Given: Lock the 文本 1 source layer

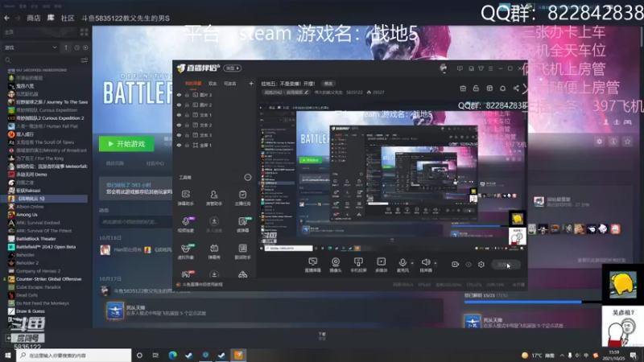Looking at the screenshot, I should point(187,115).
